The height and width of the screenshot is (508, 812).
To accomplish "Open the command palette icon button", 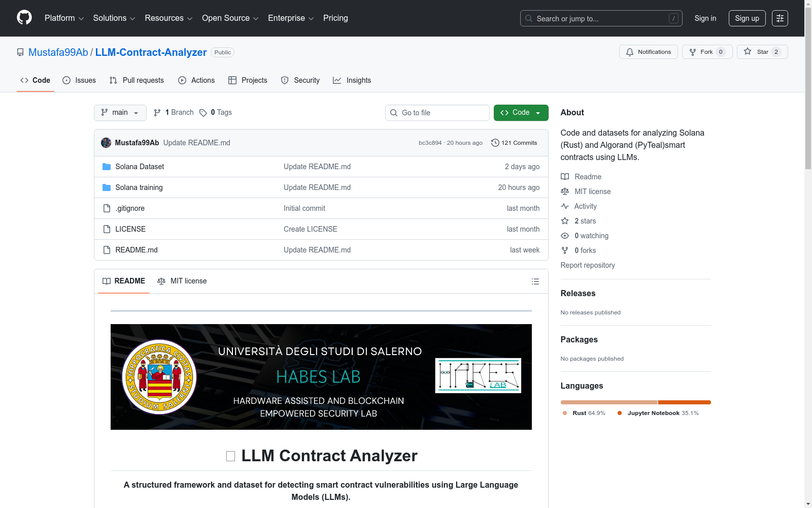I will click(780, 18).
